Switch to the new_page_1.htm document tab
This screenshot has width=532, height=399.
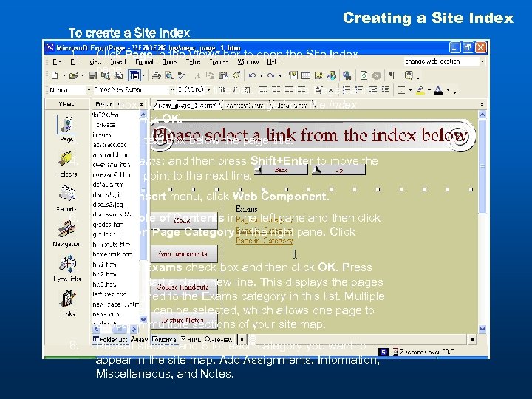coord(187,105)
